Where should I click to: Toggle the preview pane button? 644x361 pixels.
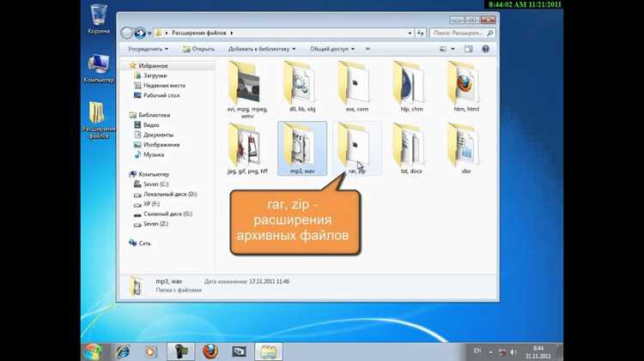[468, 49]
